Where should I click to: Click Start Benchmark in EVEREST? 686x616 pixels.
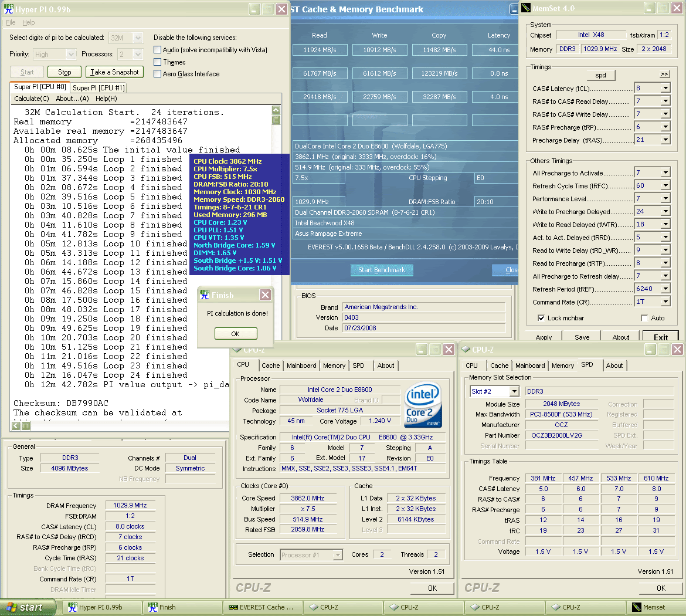pos(382,270)
